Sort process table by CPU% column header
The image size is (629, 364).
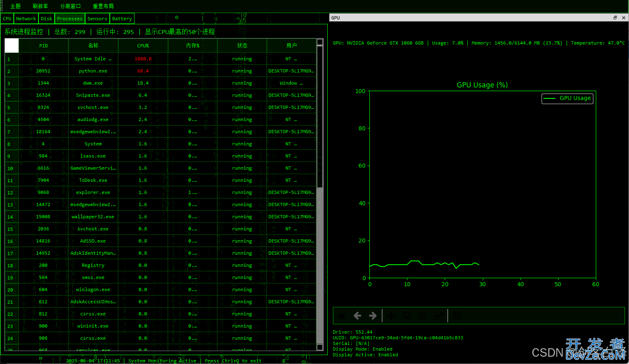[143, 46]
